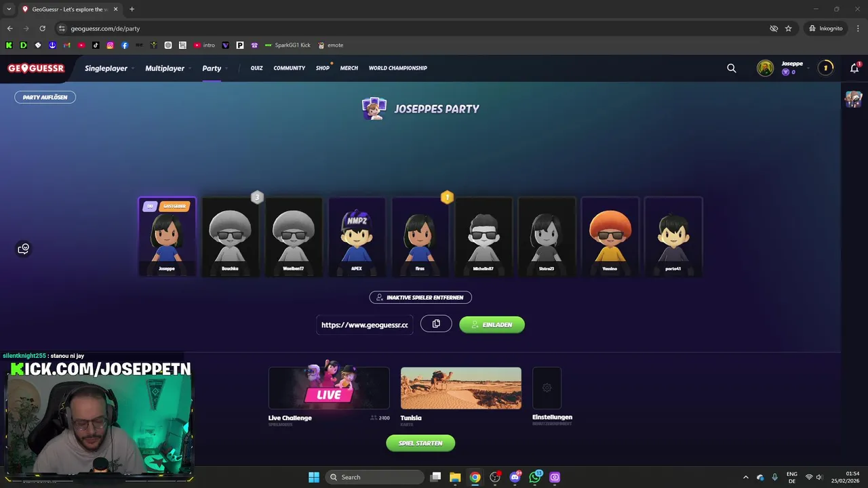Select the Joseppe host player card

pos(167,237)
